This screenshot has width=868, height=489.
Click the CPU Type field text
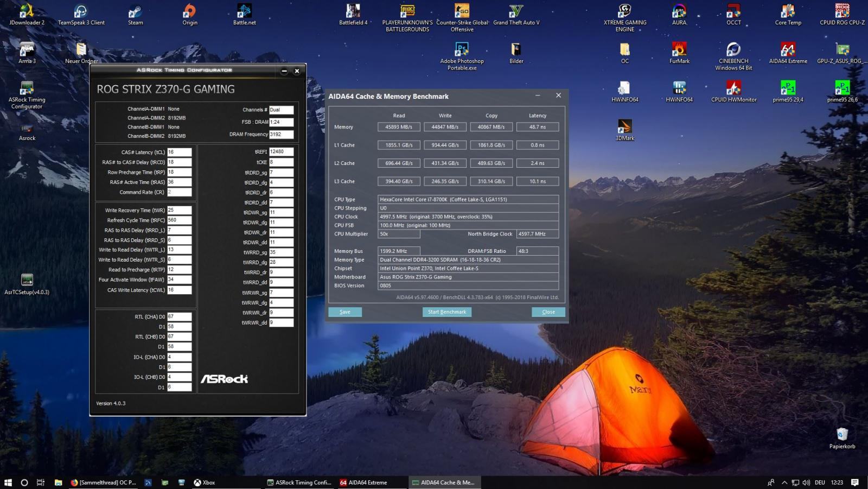coord(468,199)
